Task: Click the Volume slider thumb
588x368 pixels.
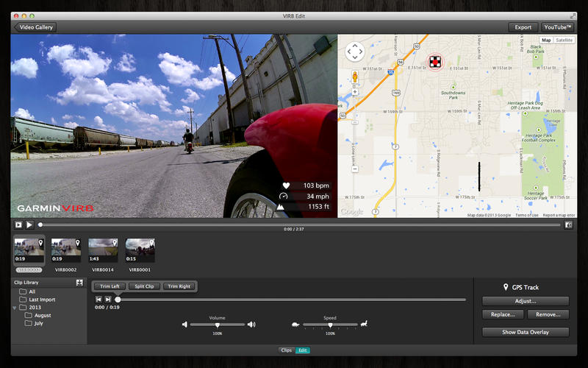Action: coord(217,325)
